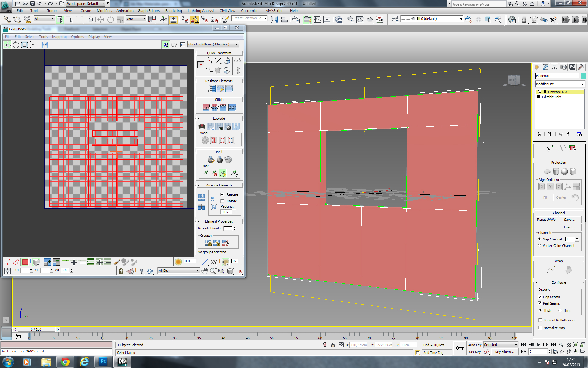Click Mirror Horizontal icon in UV editor toolbar
The height and width of the screenshot is (368, 588).
coord(45,45)
